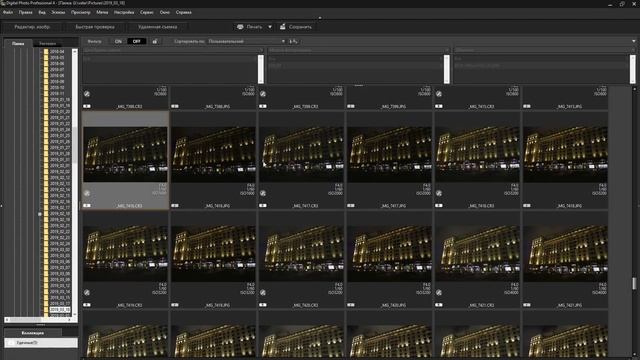This screenshot has width=640, height=360.
Task: Select the 2019_03_18 folder name in tree
Action: 60,309
